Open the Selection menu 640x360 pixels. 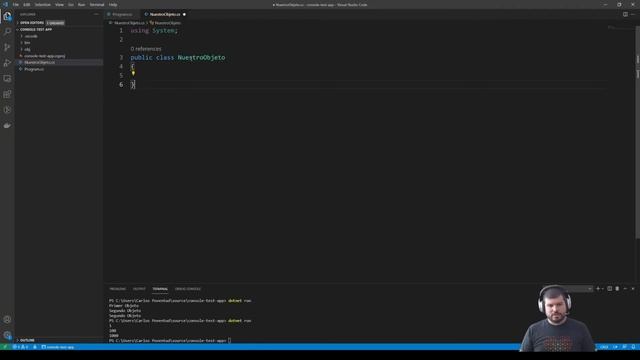(42, 5)
